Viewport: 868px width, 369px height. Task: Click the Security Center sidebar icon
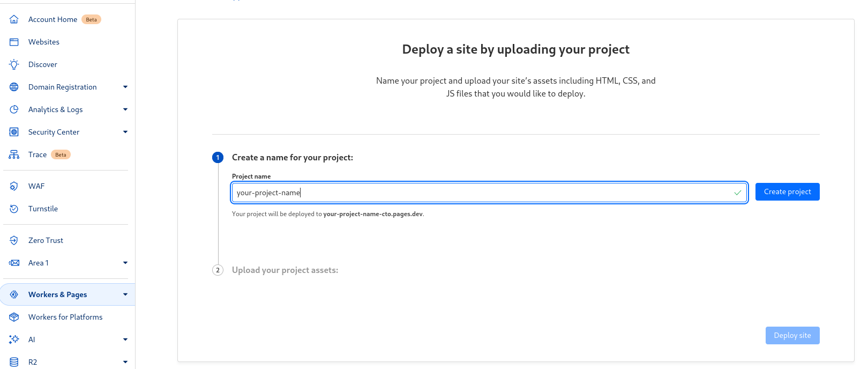click(13, 132)
